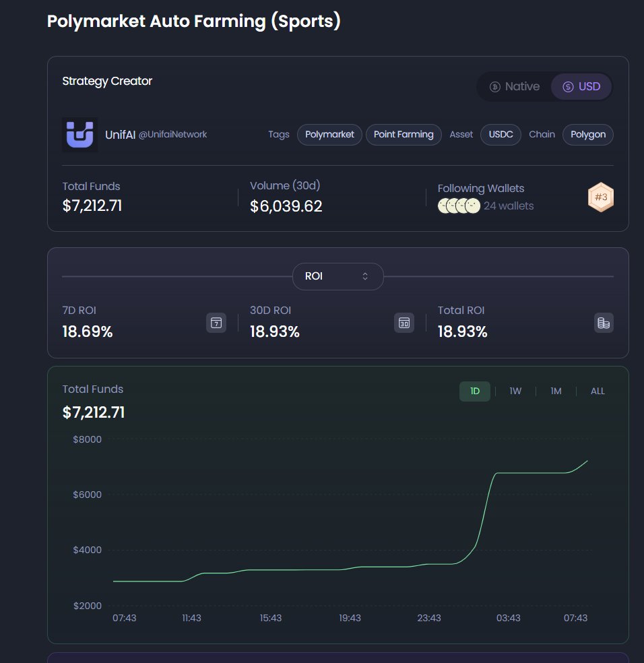
Task: Click the 23:43 time axis label
Action: click(429, 618)
